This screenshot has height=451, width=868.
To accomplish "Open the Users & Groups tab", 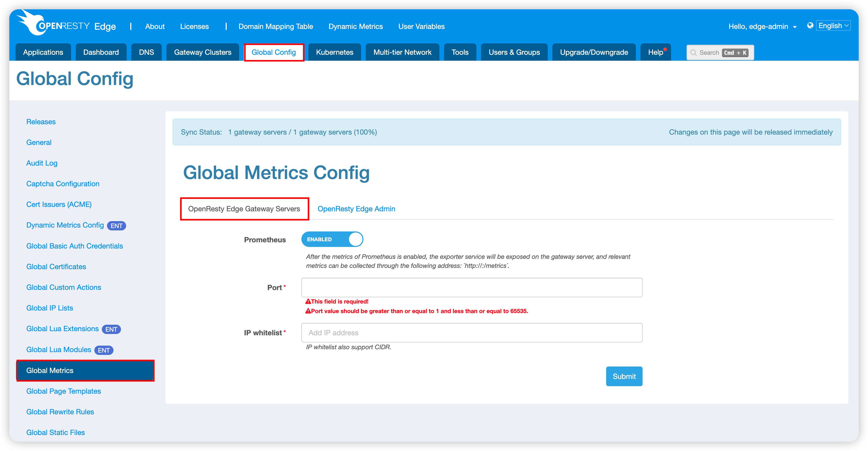I will coord(514,52).
